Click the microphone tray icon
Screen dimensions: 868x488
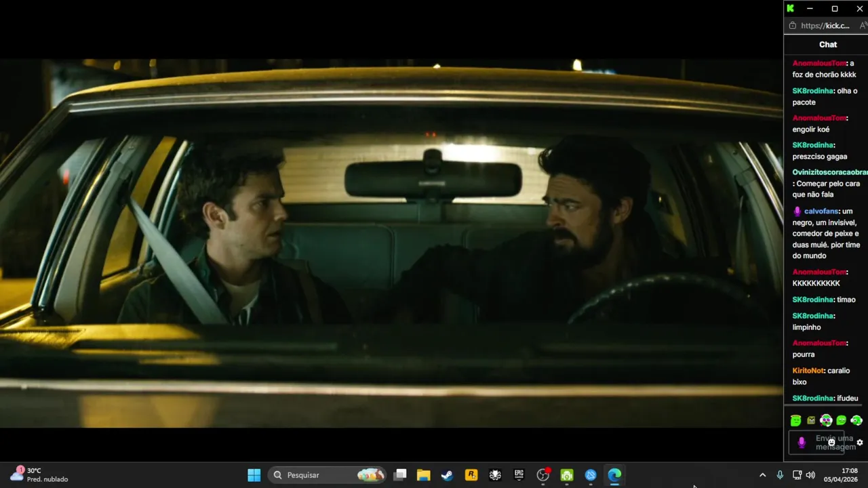click(780, 475)
